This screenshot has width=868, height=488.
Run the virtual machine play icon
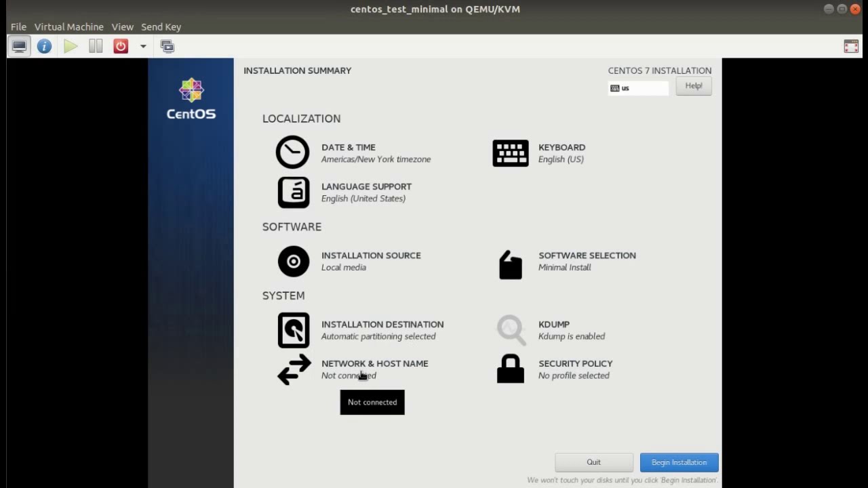(x=71, y=46)
